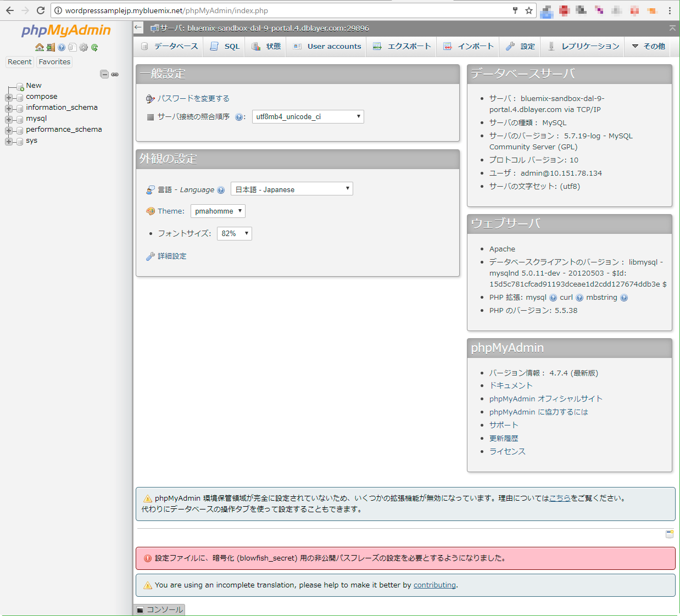Click サポート link
The height and width of the screenshot is (616, 680).
pyautogui.click(x=504, y=425)
